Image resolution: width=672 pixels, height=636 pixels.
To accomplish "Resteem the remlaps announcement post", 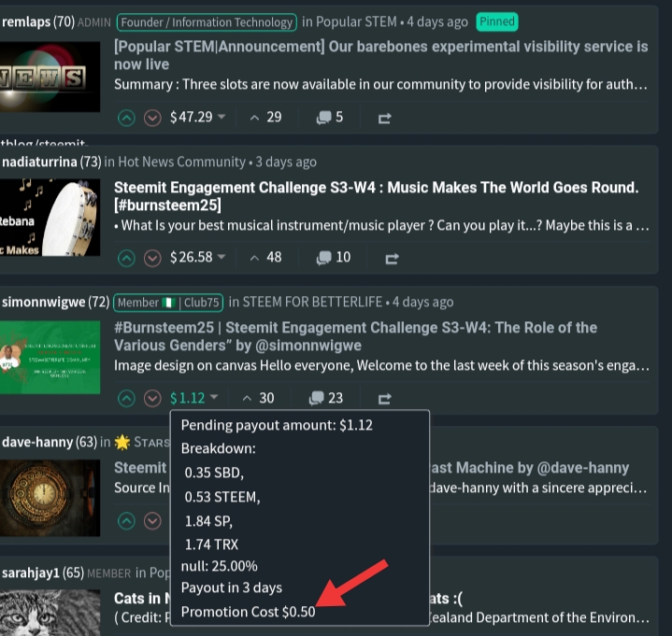I will click(x=384, y=119).
